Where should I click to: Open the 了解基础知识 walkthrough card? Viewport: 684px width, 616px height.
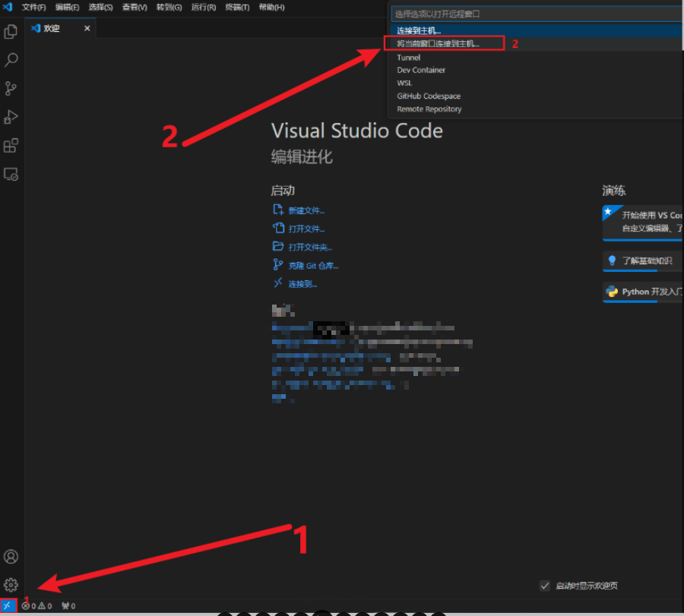646,261
